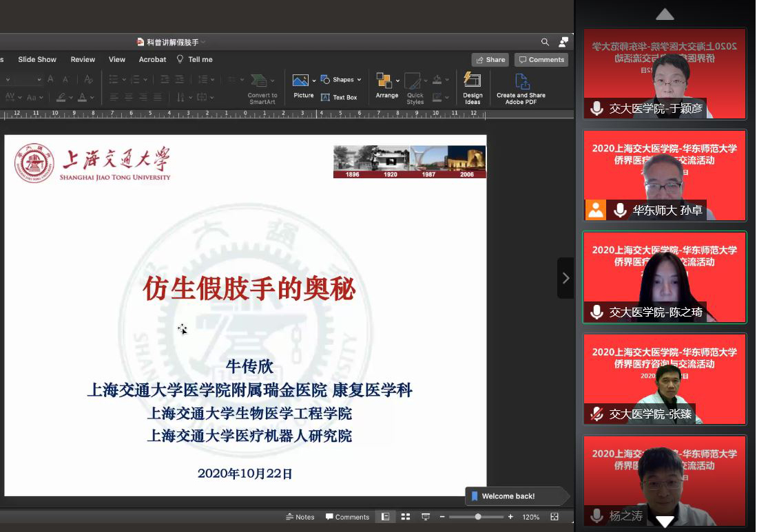
Task: Click microphone icon of 杨之涛
Action: (597, 515)
